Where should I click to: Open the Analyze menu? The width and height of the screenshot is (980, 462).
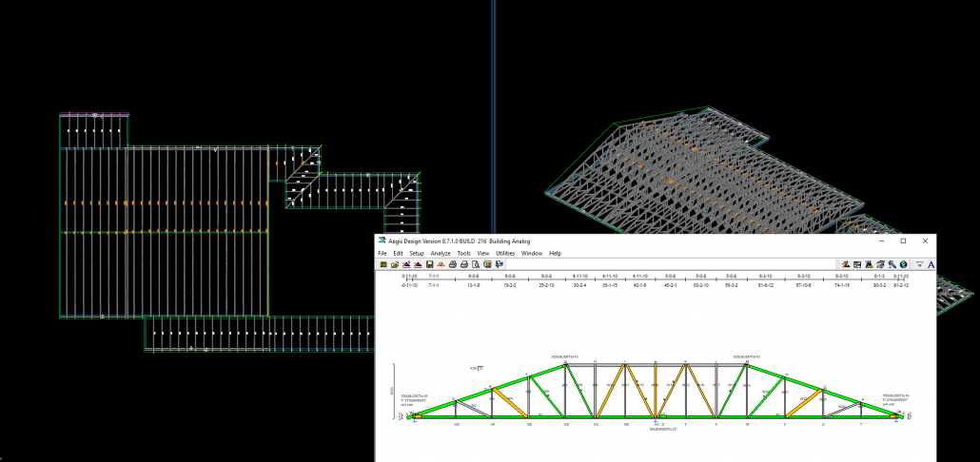click(x=441, y=253)
